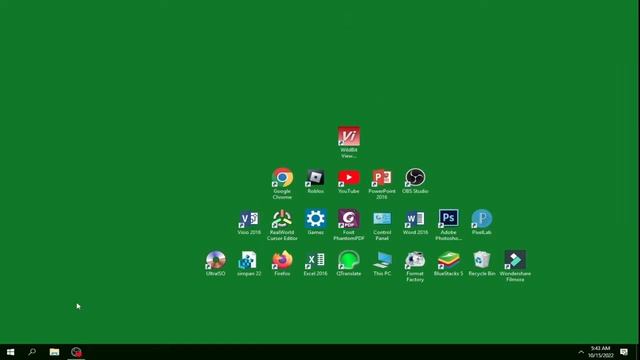Switch to the running recorder app in taskbar

[x=76, y=352]
